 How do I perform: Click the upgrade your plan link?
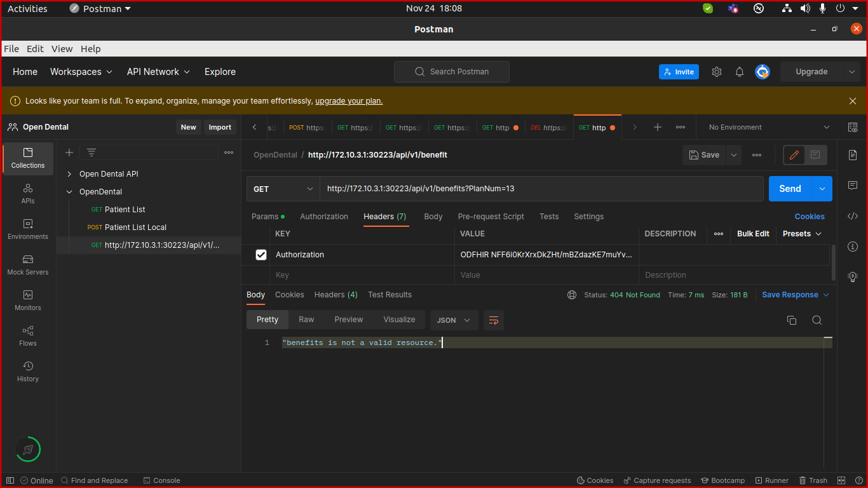pos(349,101)
